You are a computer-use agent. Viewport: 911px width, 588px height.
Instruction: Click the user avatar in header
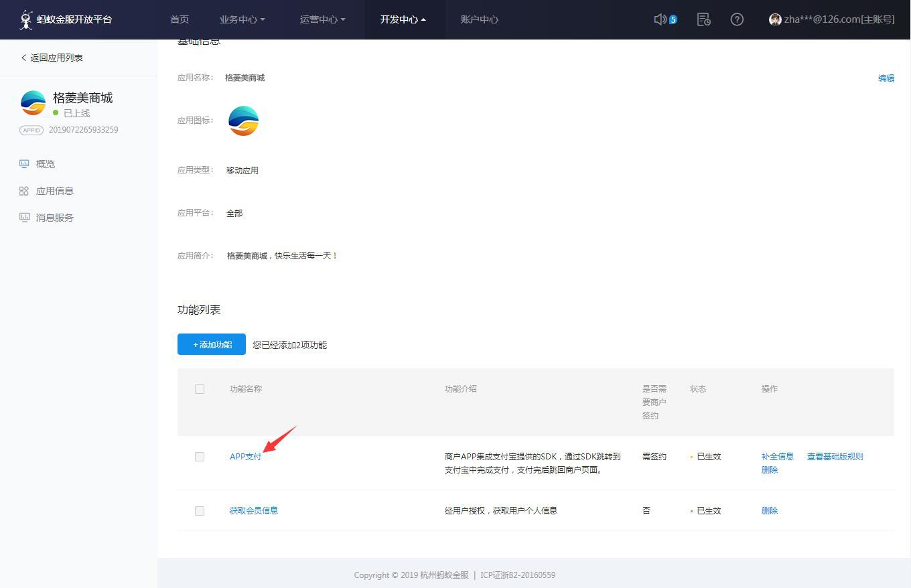tap(775, 19)
